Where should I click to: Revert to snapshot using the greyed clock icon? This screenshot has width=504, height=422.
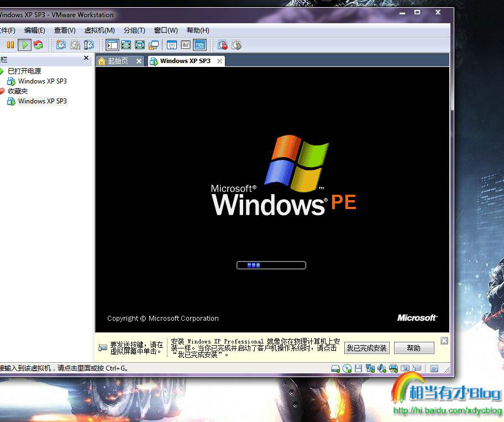75,45
